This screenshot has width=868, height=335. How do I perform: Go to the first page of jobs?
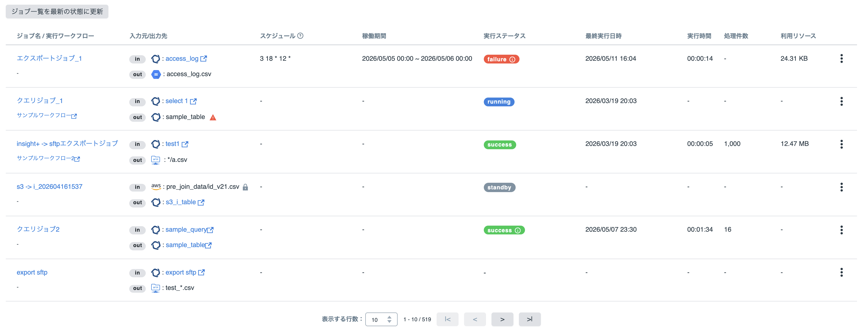(447, 320)
